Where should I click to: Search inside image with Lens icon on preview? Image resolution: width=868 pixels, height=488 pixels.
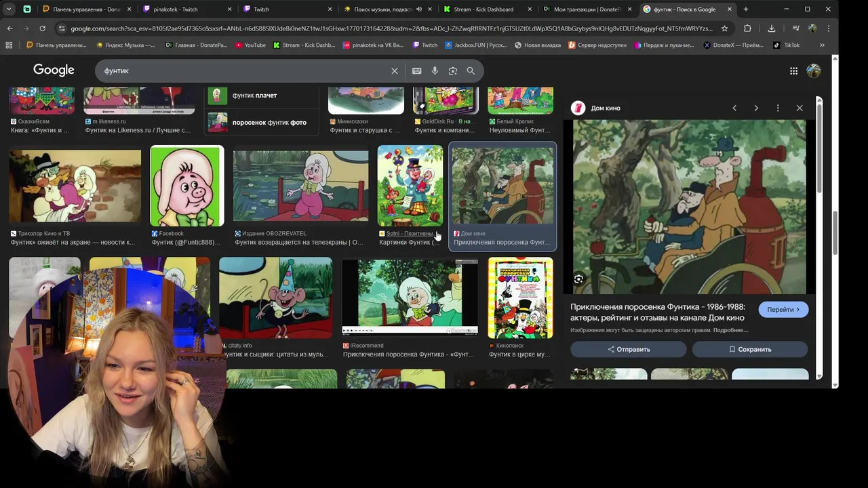(578, 279)
